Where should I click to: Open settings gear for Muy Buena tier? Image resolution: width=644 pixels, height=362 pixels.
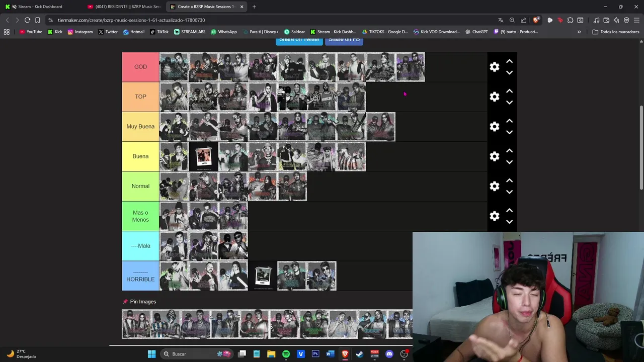(x=495, y=127)
